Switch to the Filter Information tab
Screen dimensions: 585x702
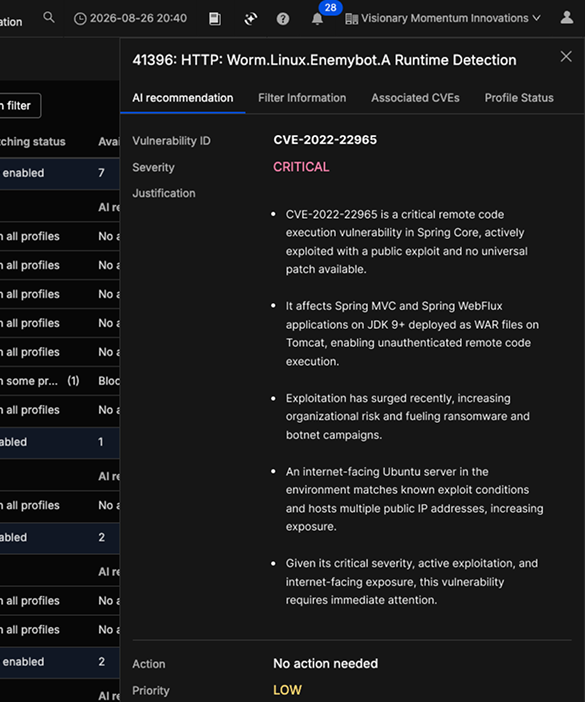coord(302,98)
